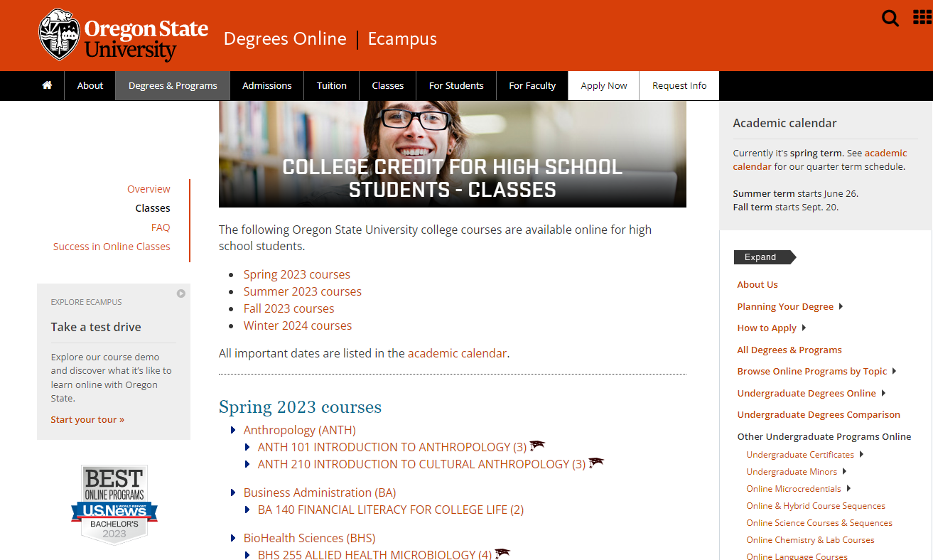This screenshot has height=560, width=933.
Task: Open the Degrees & Programs menu
Action: click(x=173, y=85)
